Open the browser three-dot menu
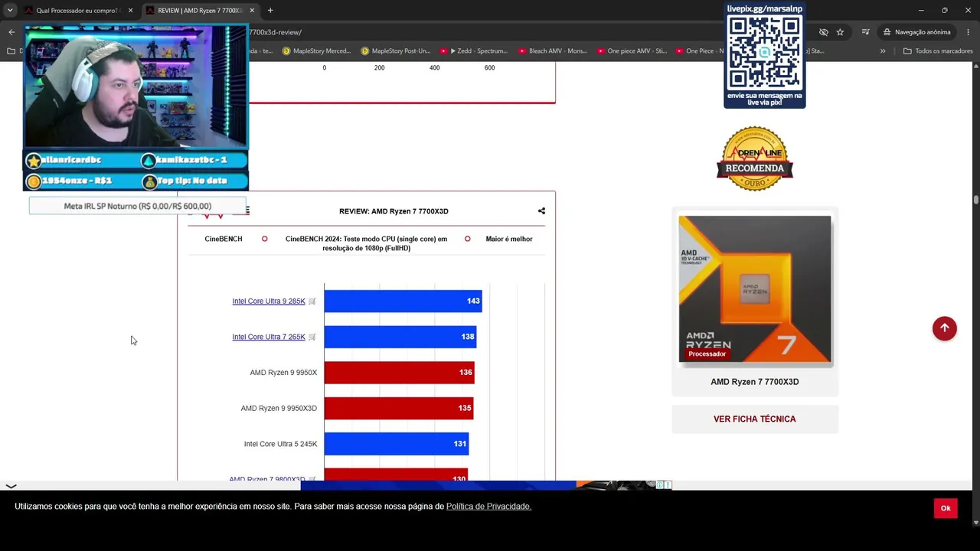Viewport: 980px width, 551px height. [968, 32]
